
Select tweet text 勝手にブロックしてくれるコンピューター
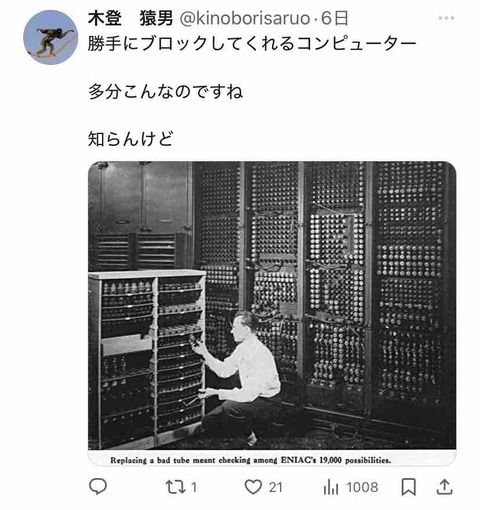pyautogui.click(x=252, y=44)
